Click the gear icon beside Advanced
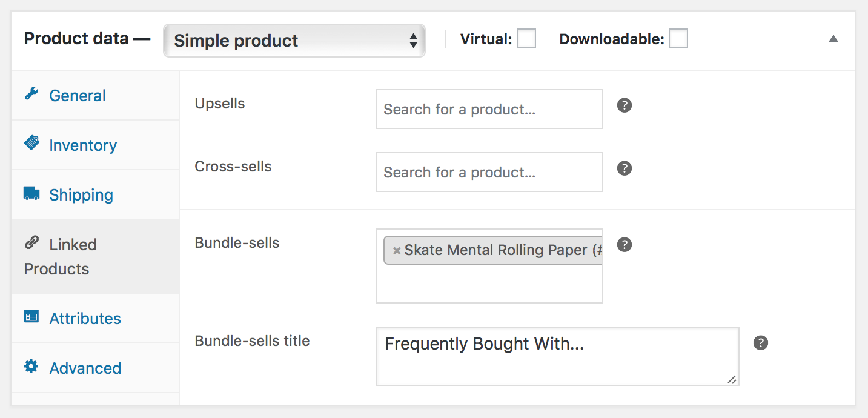The width and height of the screenshot is (868, 418). point(31,367)
